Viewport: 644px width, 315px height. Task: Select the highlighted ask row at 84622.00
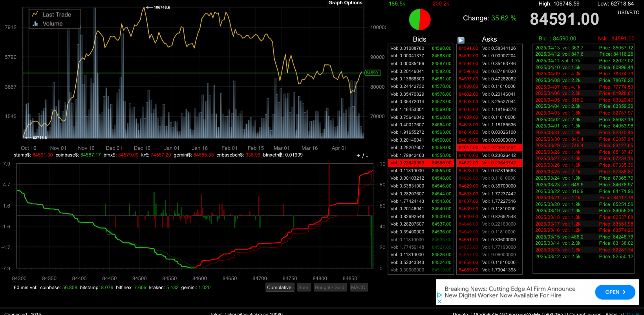489,163
